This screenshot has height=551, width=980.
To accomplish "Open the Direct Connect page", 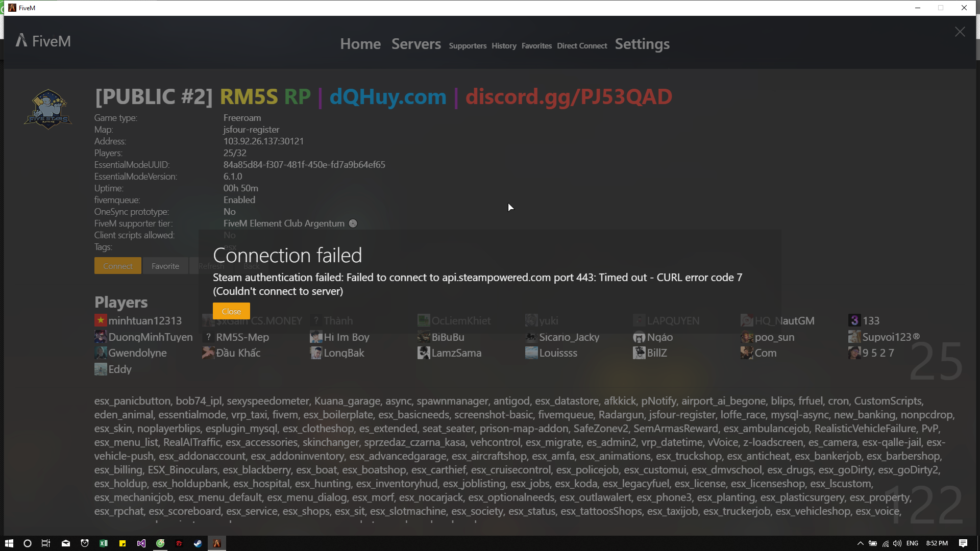I will (582, 46).
